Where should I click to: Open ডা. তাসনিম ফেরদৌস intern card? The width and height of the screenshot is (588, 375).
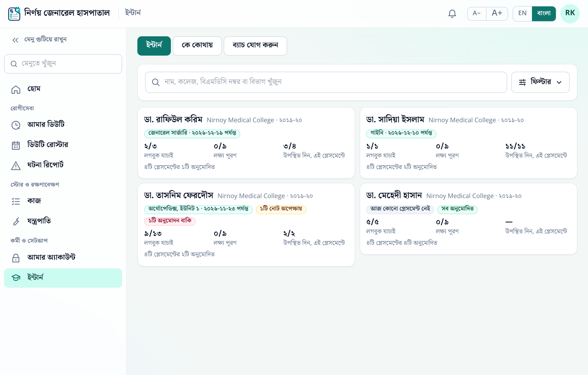[246, 225]
